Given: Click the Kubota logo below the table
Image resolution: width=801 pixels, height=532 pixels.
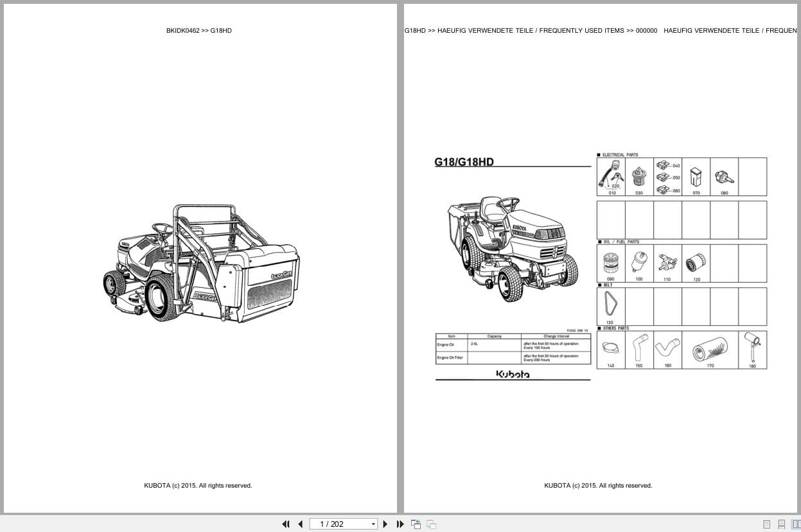Looking at the screenshot, I should (x=513, y=374).
